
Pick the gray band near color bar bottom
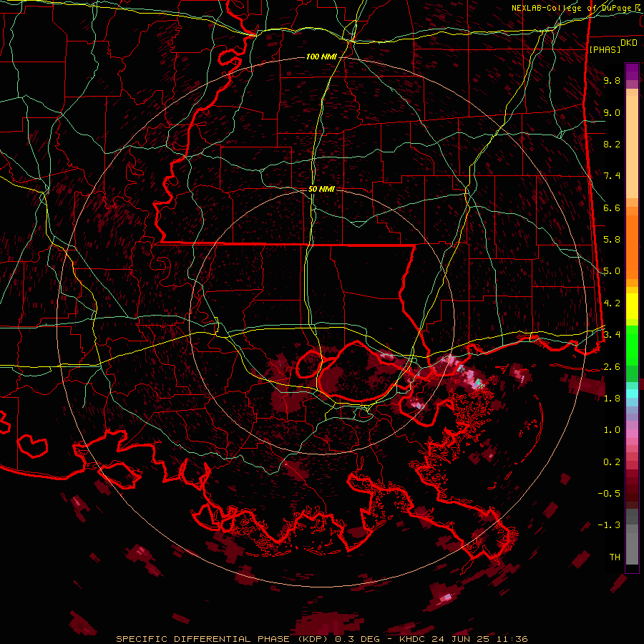(632, 538)
